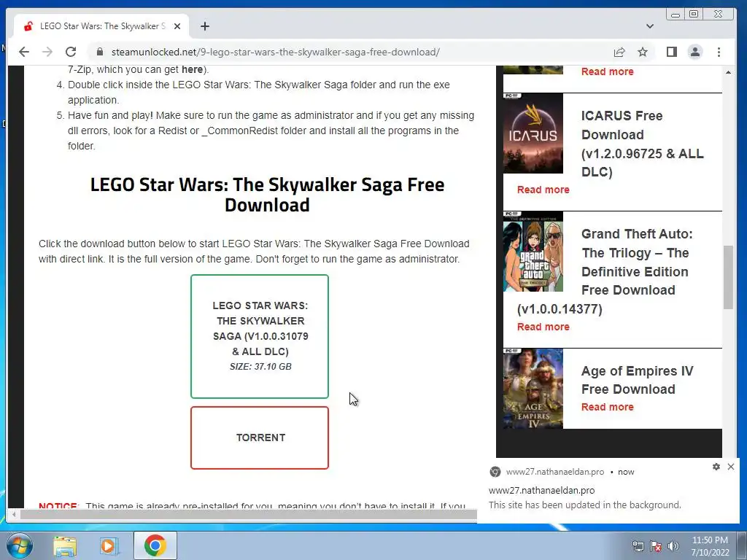Viewport: 747px width, 560px height.
Task: Open notification settings gear
Action: (716, 467)
